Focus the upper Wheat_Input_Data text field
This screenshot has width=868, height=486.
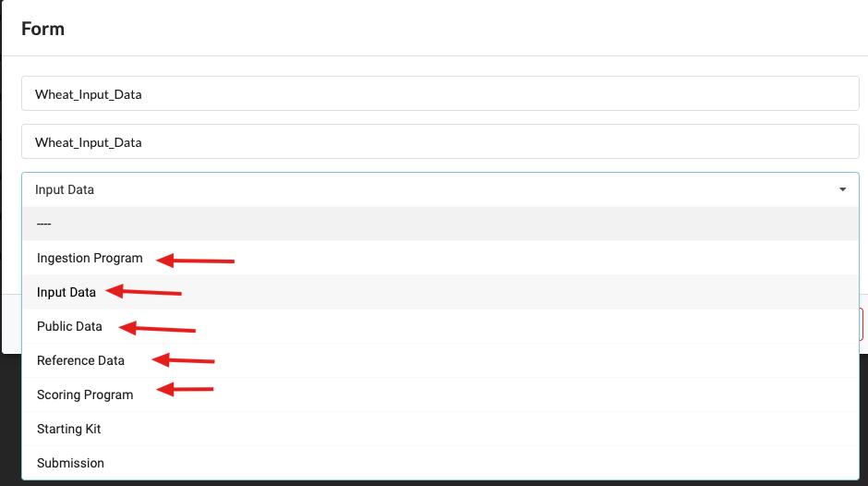(x=440, y=93)
